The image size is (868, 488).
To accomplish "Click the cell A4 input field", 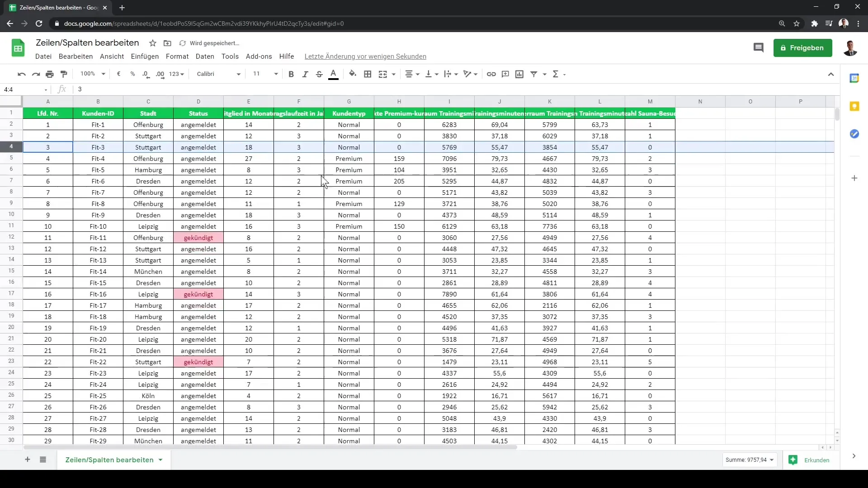I will 47,146.
